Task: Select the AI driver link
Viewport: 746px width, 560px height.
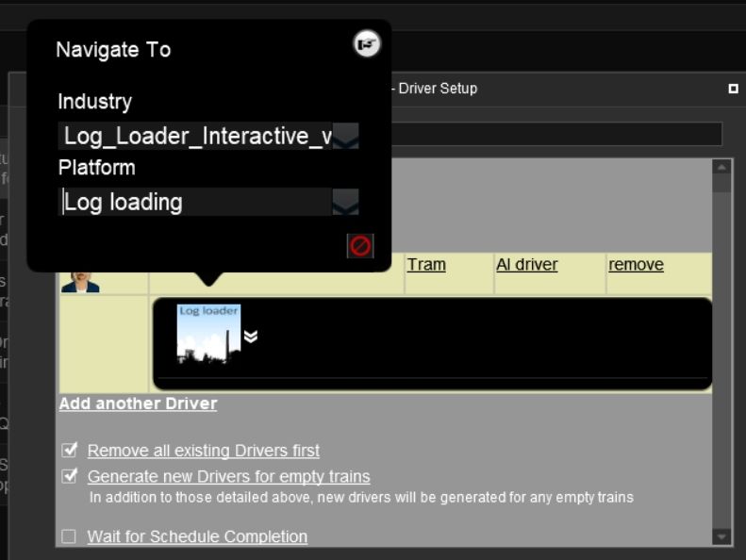Action: (x=526, y=265)
